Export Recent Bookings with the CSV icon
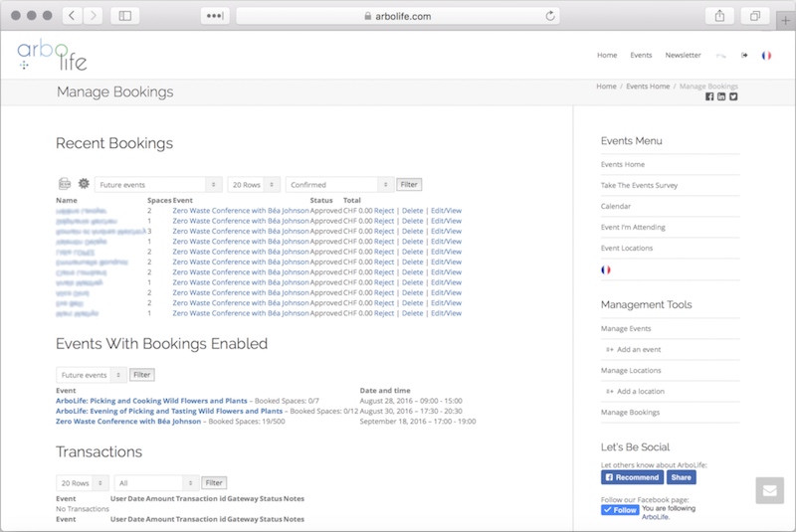796x532 pixels. [x=65, y=184]
